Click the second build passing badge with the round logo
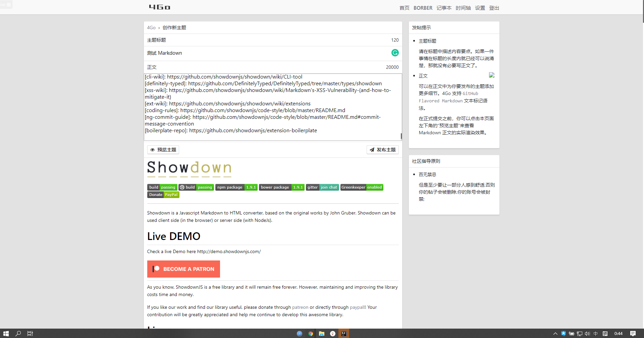Viewport: 644px width, 338px height. click(x=196, y=187)
